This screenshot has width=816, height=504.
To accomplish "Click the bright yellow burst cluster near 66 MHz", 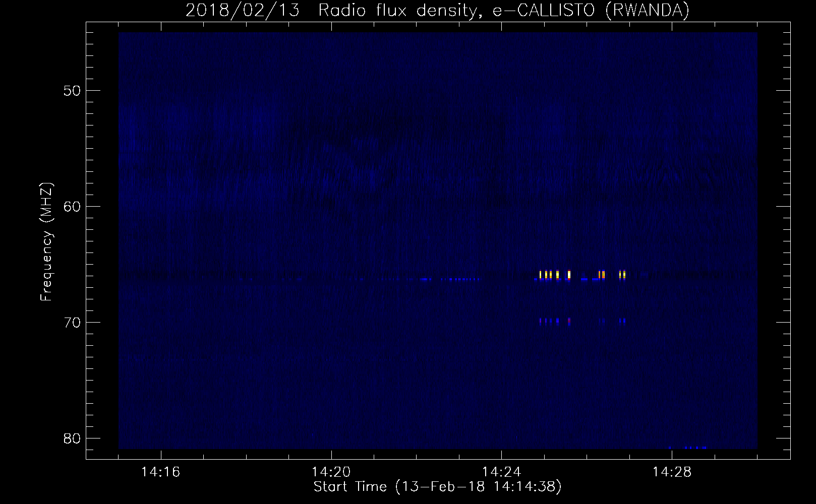I will (582, 275).
